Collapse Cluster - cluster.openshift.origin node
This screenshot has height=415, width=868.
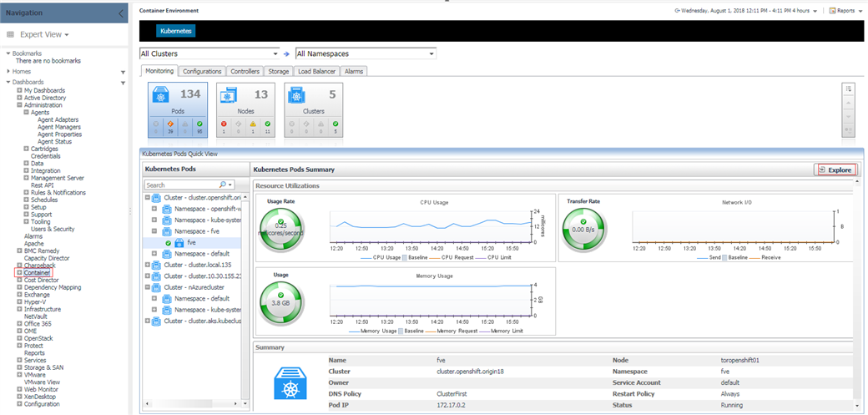[147, 198]
